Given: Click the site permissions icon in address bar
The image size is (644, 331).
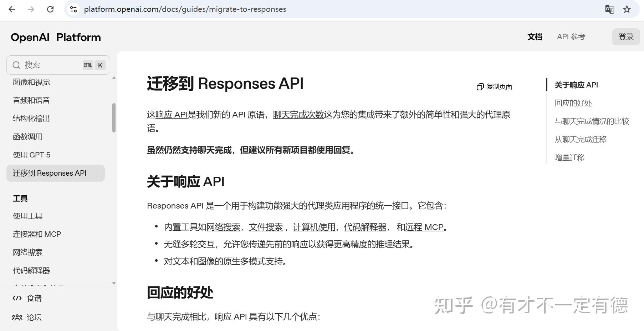Looking at the screenshot, I should (x=73, y=10).
